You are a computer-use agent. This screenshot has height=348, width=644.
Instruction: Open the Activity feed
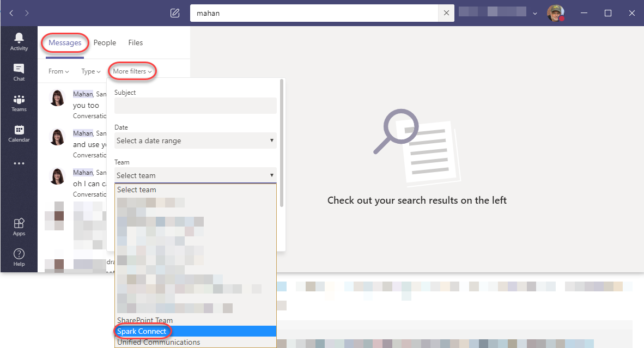tap(19, 40)
